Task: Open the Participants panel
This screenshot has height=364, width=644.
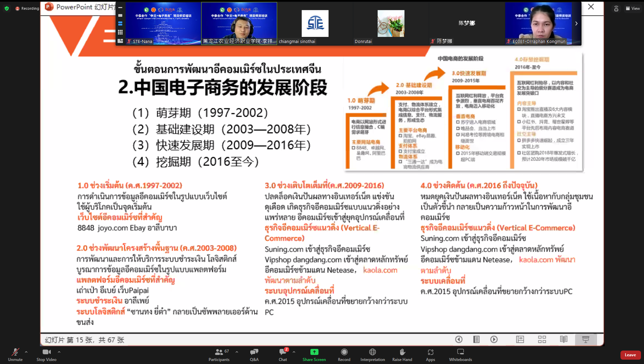Action: click(219, 355)
